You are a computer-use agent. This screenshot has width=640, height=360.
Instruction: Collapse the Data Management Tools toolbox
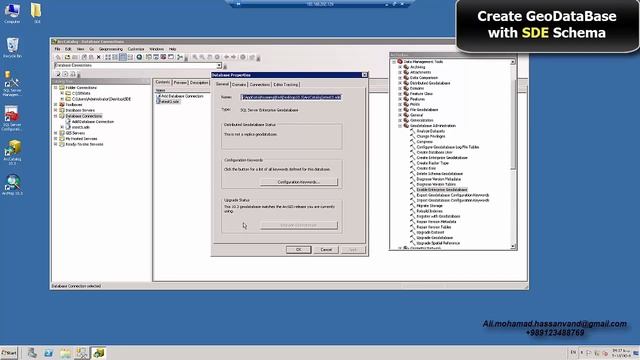coord(394,62)
